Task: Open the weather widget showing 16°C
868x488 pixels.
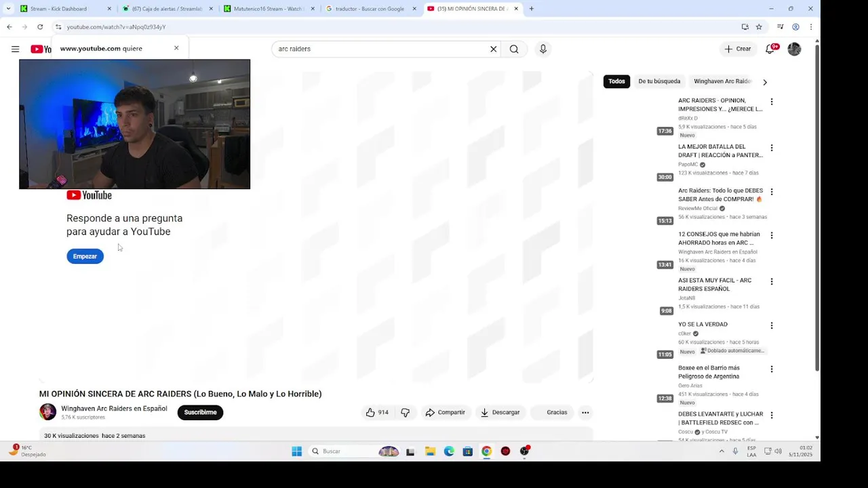Action: click(28, 451)
